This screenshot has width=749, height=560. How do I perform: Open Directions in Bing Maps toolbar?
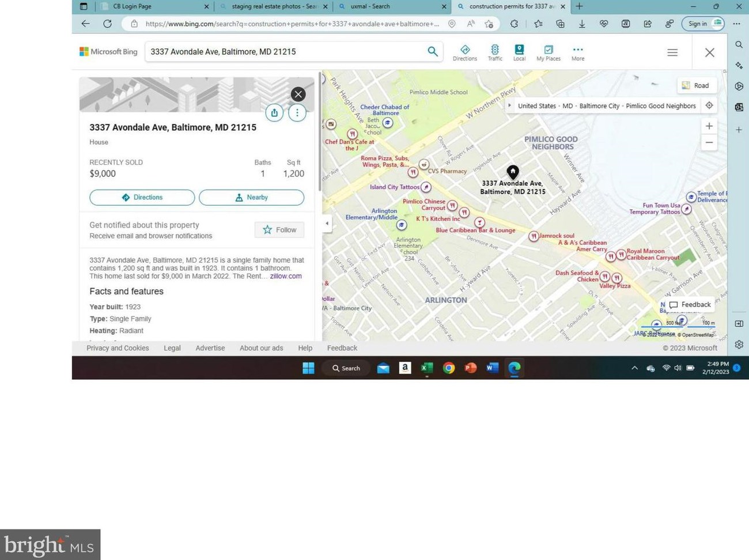tap(464, 52)
